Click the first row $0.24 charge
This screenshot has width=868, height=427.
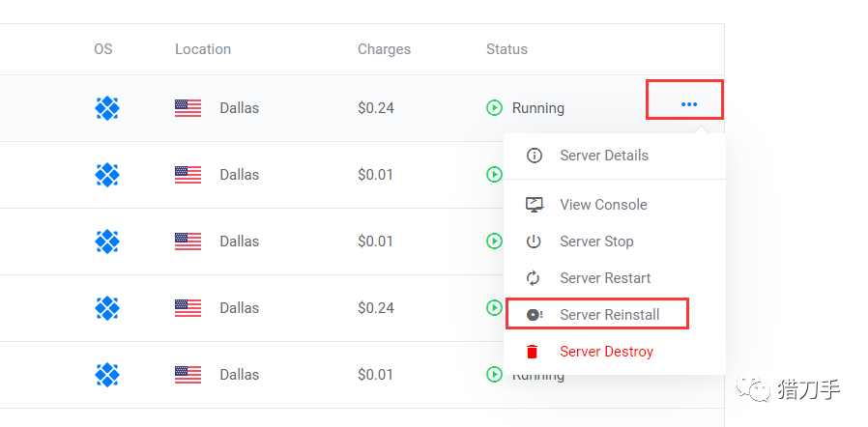coord(376,108)
